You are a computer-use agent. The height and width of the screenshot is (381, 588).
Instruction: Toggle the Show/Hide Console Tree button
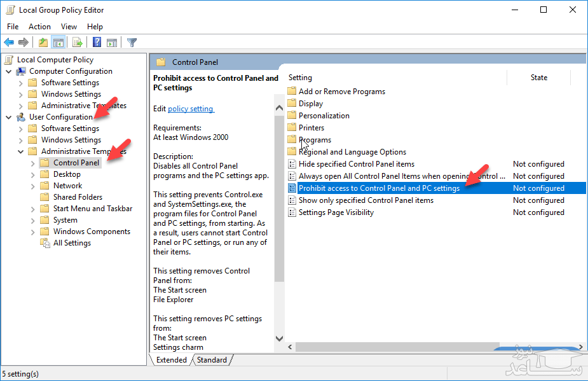(58, 43)
